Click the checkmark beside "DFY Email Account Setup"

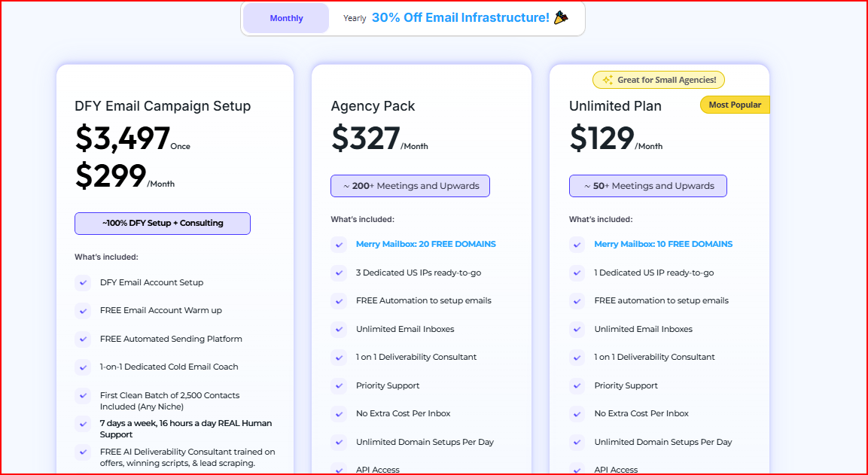[x=83, y=282]
